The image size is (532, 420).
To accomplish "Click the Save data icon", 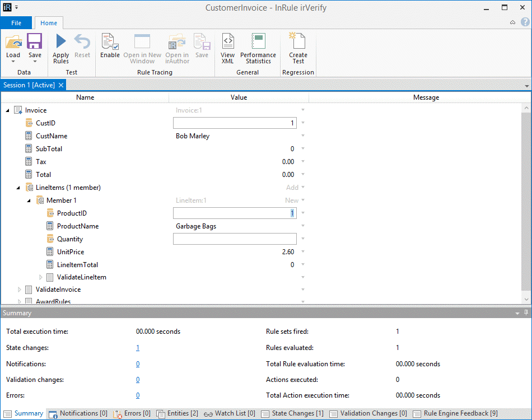I will click(35, 42).
